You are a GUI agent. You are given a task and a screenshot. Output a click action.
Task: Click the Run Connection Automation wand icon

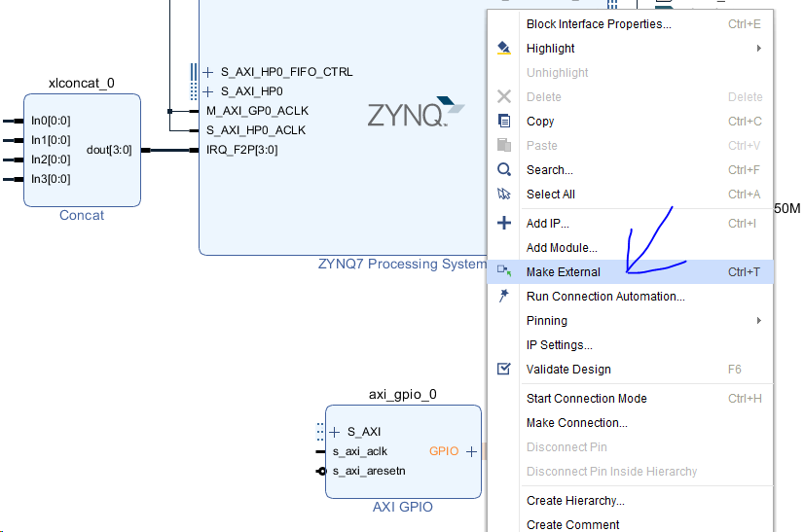click(x=503, y=296)
